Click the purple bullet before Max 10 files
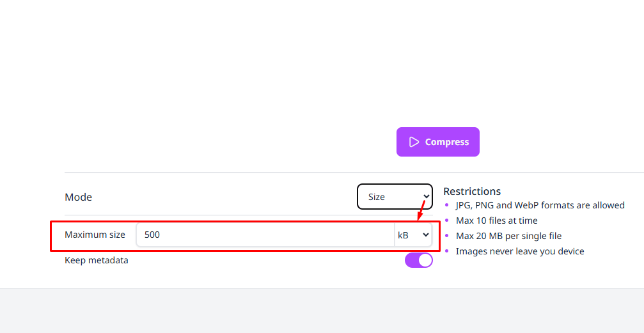644x333 pixels. [x=447, y=221]
